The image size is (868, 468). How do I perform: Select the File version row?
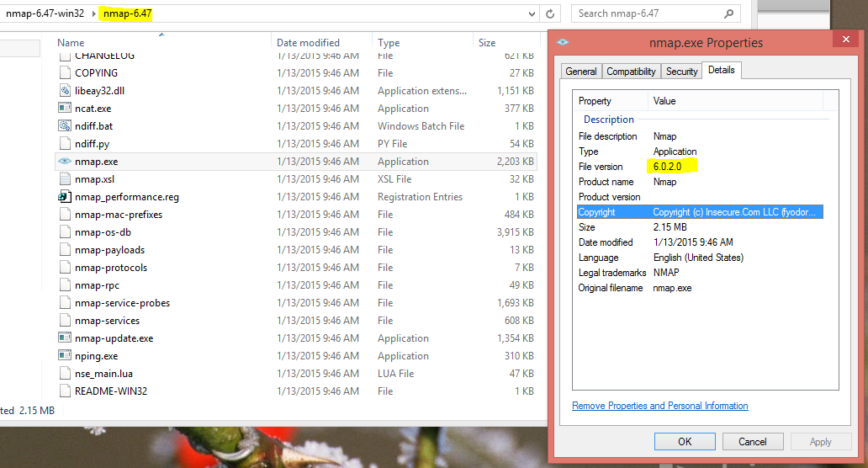700,167
